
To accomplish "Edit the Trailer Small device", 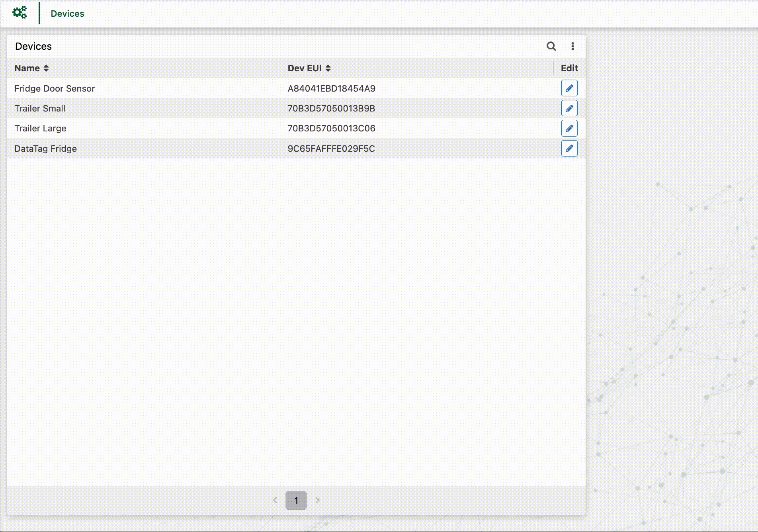I will (x=569, y=108).
